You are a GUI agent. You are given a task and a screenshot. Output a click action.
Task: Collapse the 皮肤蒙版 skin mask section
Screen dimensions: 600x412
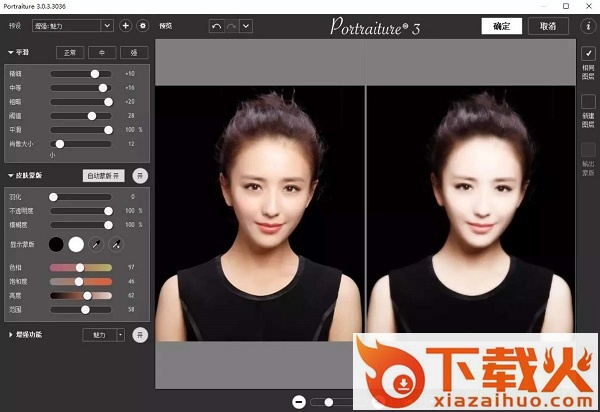point(11,175)
